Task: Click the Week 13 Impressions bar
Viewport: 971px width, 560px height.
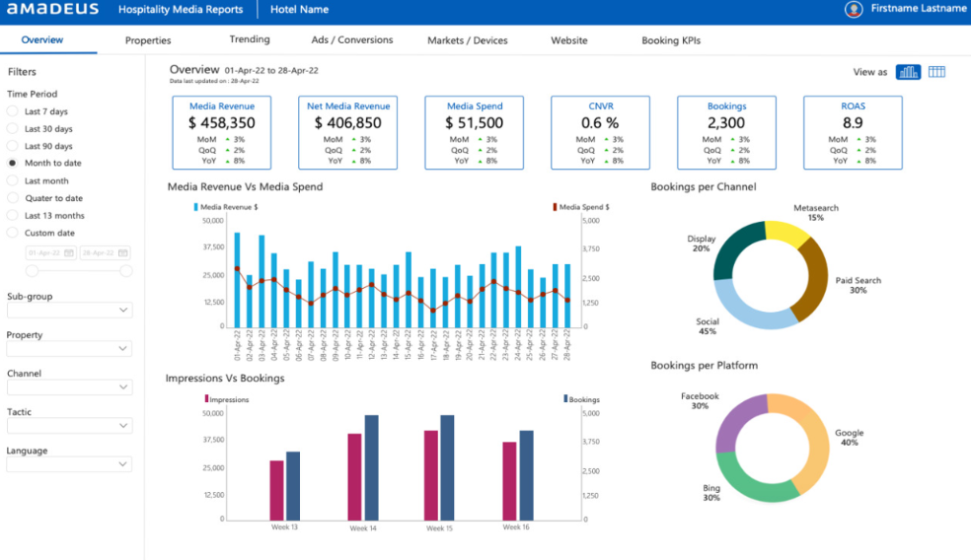Action: 276,491
